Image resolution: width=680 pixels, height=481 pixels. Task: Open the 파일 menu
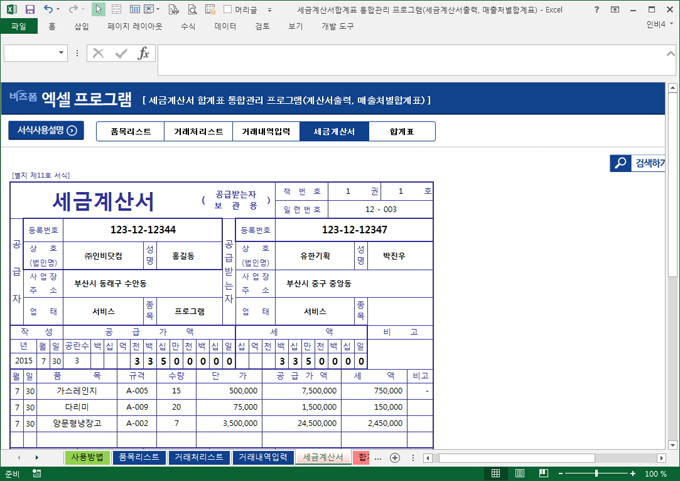point(18,26)
